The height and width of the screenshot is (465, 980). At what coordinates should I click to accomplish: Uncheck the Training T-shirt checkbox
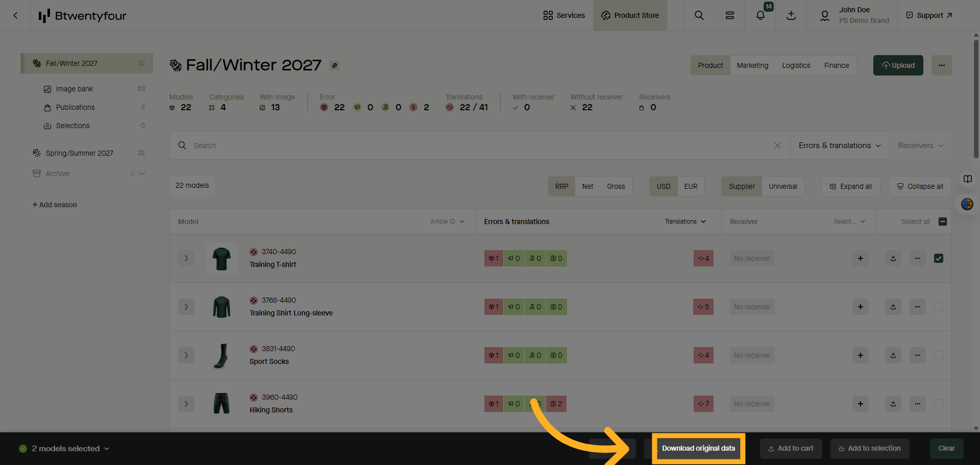[938, 258]
